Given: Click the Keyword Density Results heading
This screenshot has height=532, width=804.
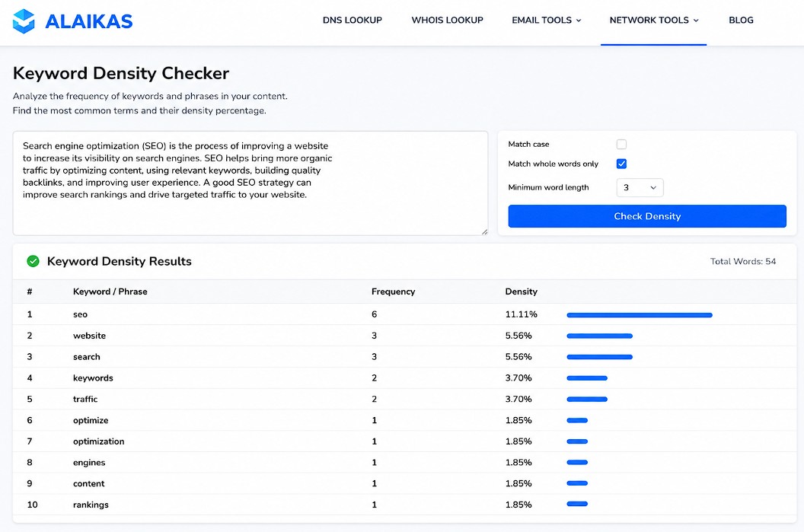Looking at the screenshot, I should [x=120, y=261].
